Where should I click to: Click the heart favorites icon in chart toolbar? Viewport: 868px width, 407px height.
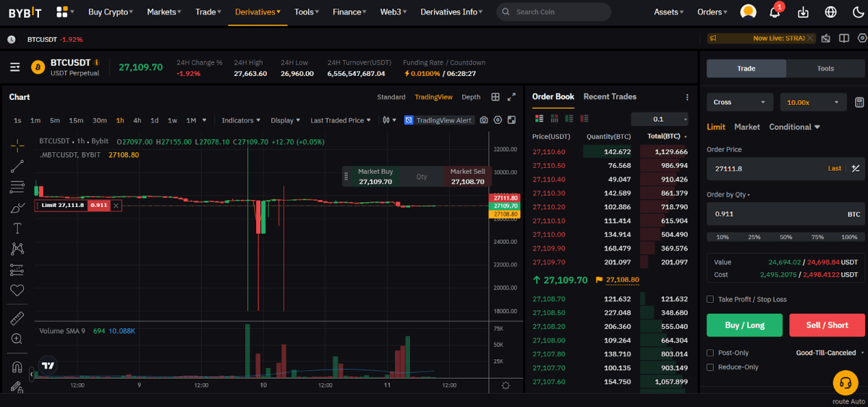tap(17, 290)
